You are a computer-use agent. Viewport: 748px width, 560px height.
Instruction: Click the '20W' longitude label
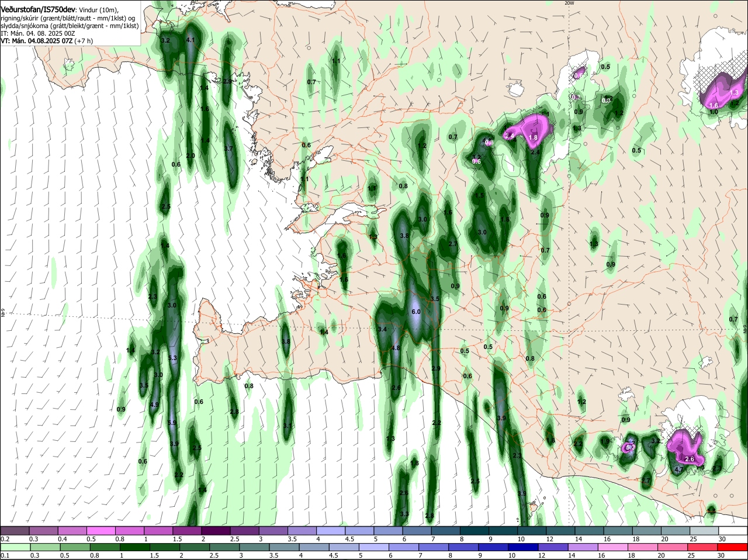pos(570,3)
